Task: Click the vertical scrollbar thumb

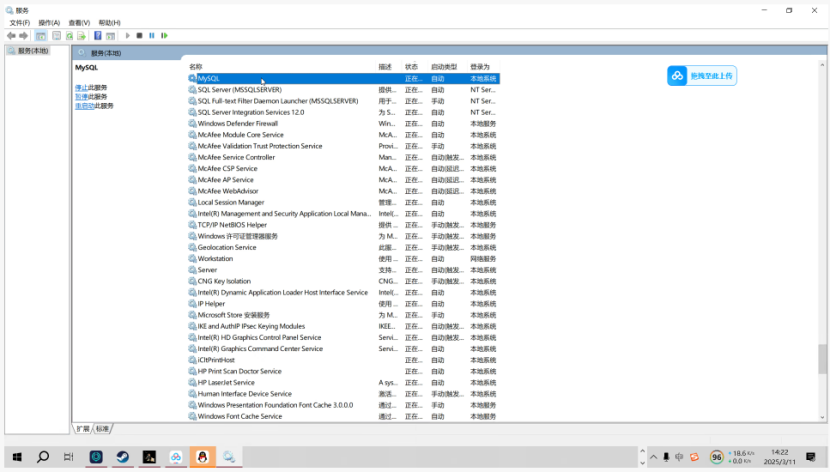Action: pos(822,359)
